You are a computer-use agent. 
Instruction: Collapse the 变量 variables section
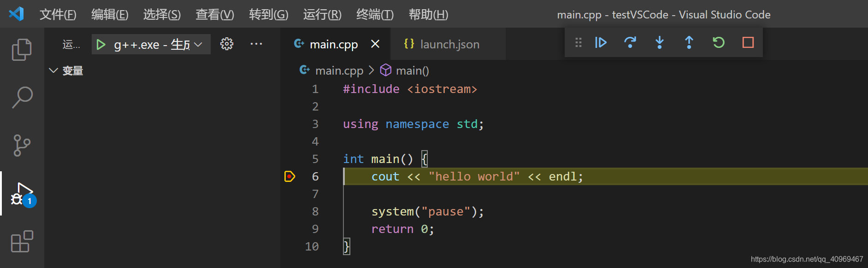tap(53, 70)
